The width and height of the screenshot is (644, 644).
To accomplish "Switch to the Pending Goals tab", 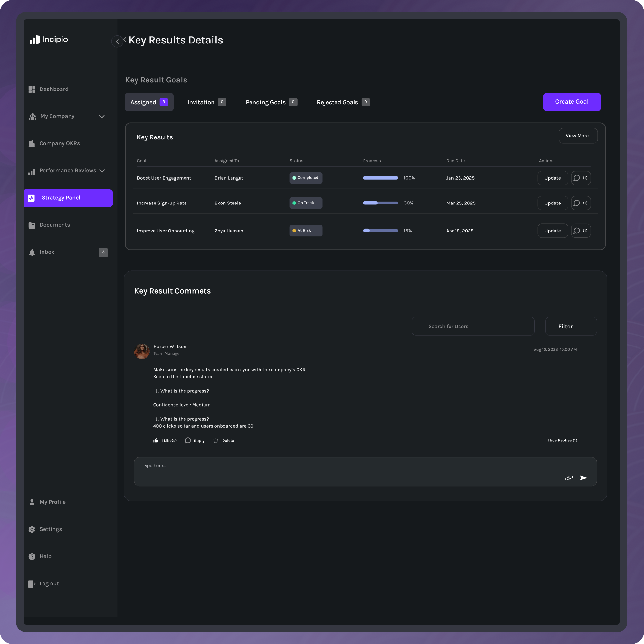I will [x=271, y=102].
